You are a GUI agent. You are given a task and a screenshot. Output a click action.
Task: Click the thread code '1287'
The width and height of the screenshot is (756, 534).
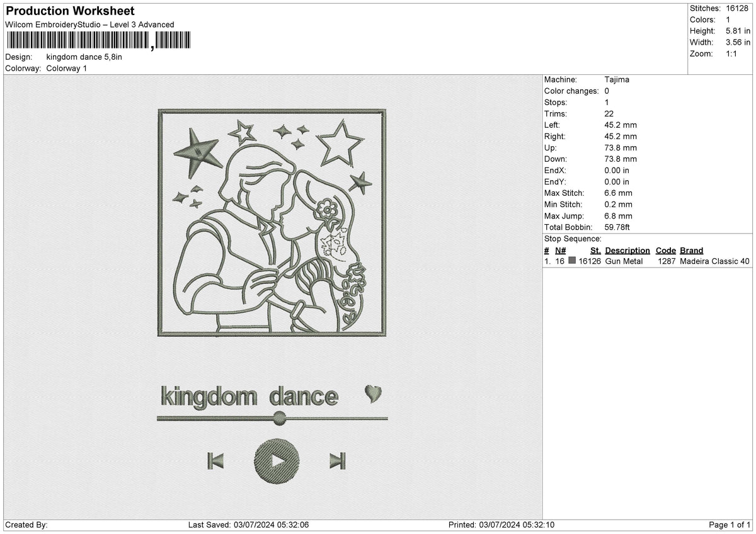(667, 261)
